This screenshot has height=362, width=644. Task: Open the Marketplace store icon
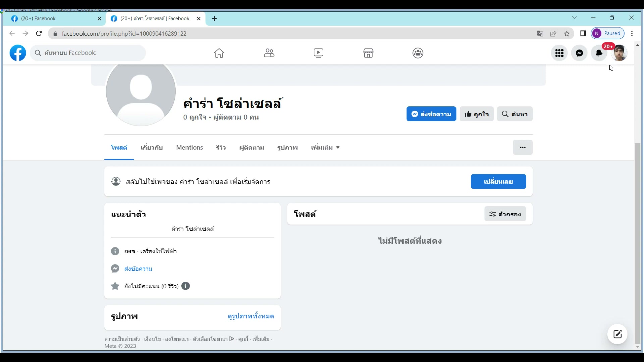tap(368, 53)
